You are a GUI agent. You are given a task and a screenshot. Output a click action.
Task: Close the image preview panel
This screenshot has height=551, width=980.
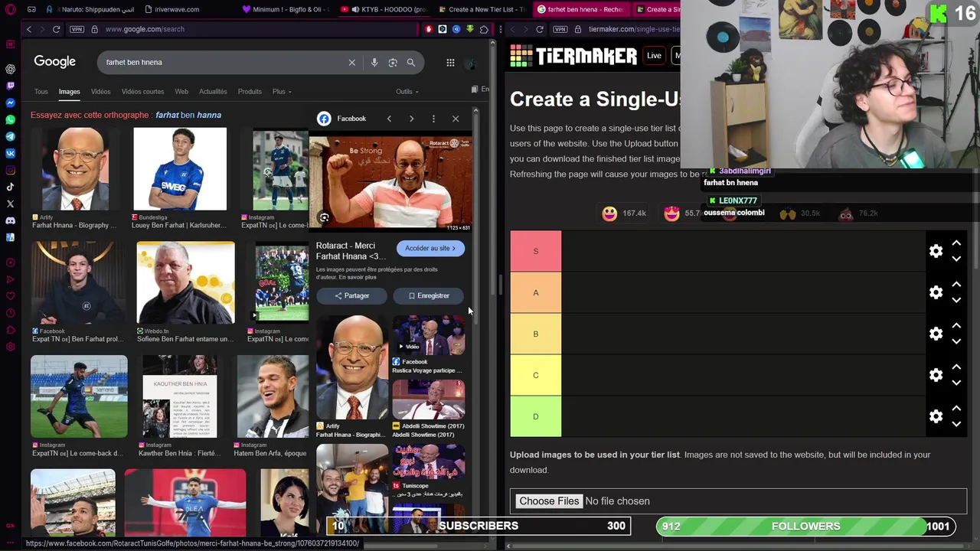tap(456, 119)
